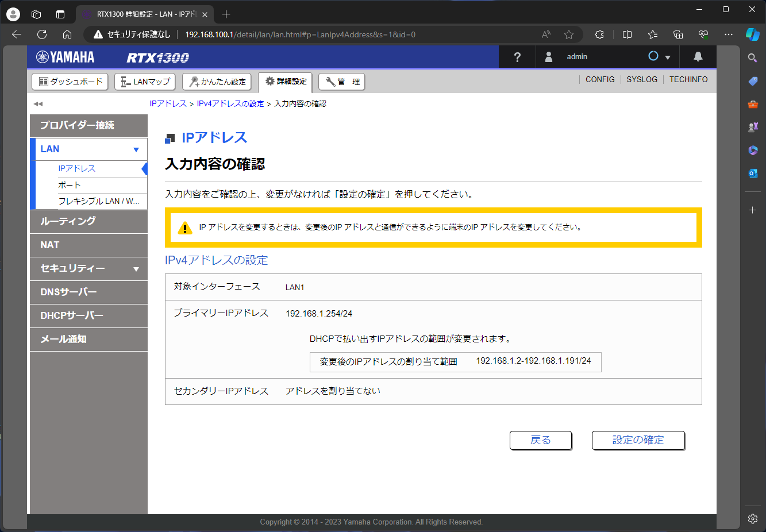Open the ダッシュボード tab

[71, 82]
